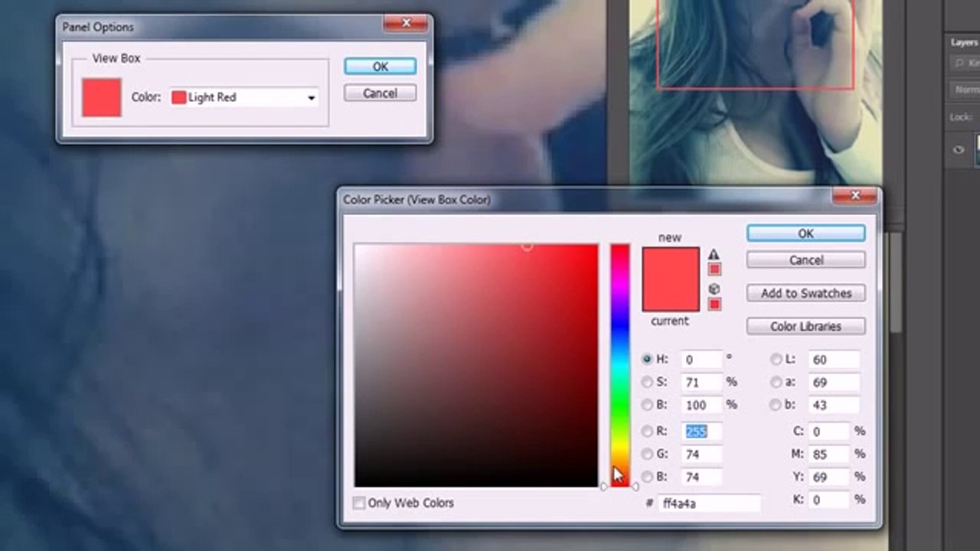980x551 pixels.
Task: Click the vertical hue spectrum slider
Action: pos(619,365)
